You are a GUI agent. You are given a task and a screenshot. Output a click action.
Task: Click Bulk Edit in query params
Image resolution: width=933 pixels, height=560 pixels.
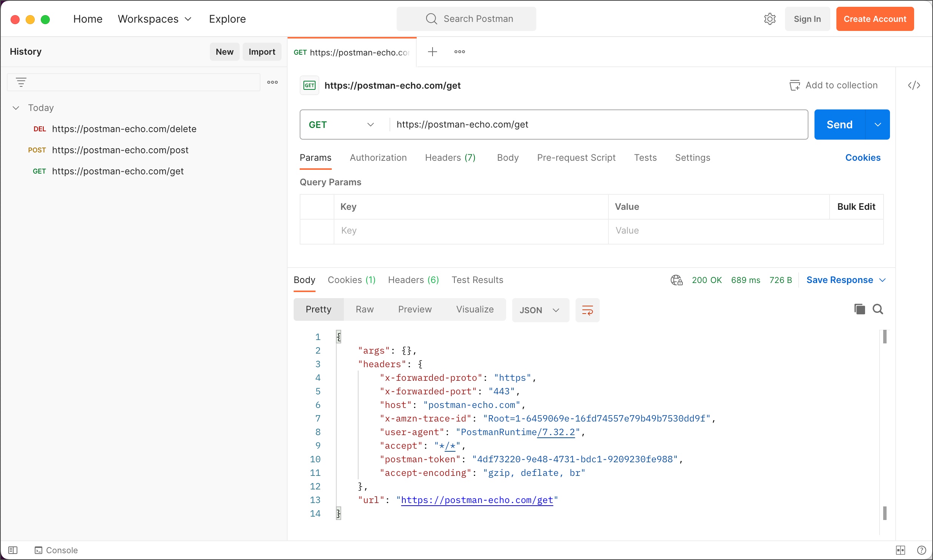(x=856, y=207)
